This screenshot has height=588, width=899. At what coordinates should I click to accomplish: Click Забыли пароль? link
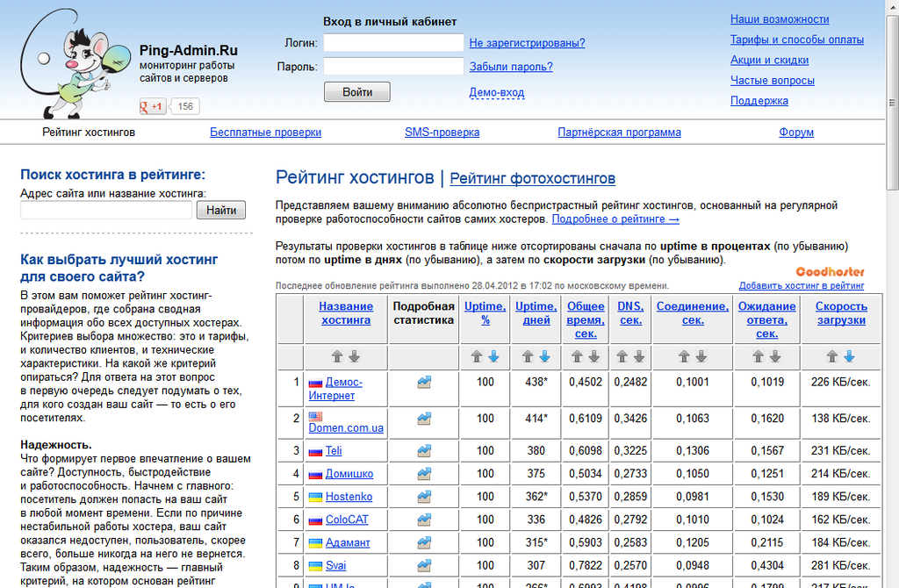(x=511, y=67)
